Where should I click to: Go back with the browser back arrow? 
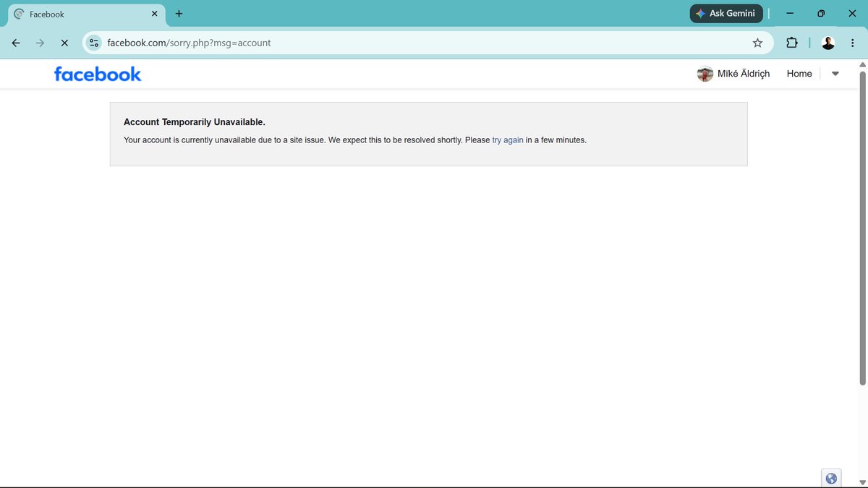[x=16, y=43]
